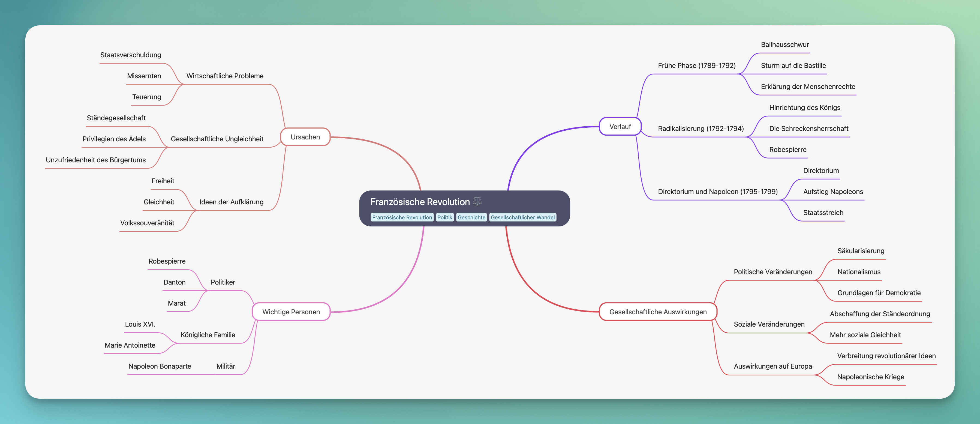This screenshot has width=980, height=424.
Task: Select the Ideen der Aufklärung subtopic
Action: pos(231,202)
